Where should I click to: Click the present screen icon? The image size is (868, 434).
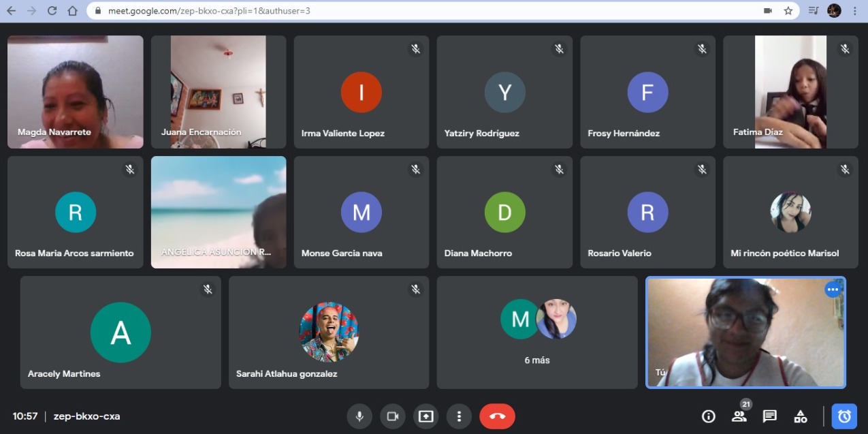[x=425, y=416]
